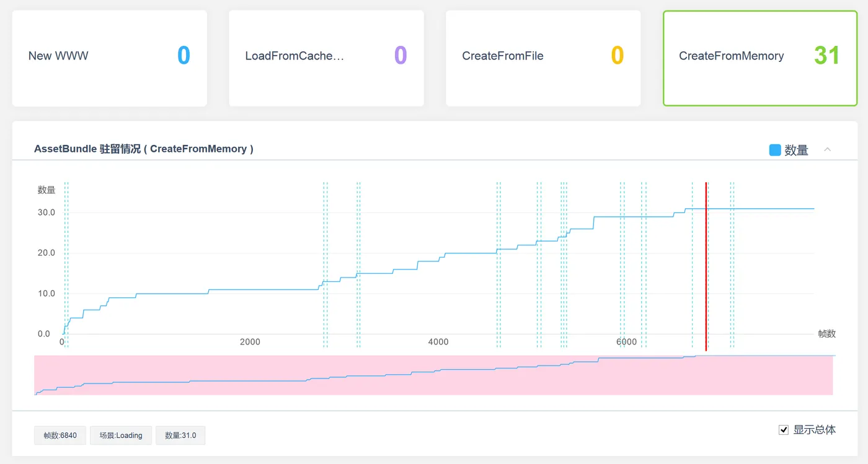Screen dimensions: 868x464
Task: Select the CreateFromMemory card
Action: pos(760,58)
